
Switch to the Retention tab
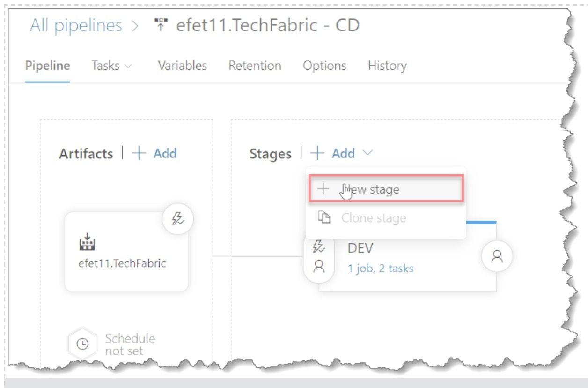pos(254,66)
